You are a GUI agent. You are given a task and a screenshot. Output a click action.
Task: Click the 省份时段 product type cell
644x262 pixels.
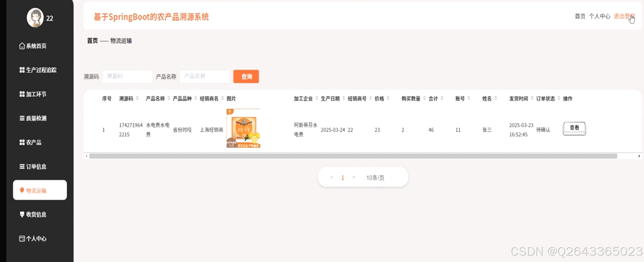point(182,130)
